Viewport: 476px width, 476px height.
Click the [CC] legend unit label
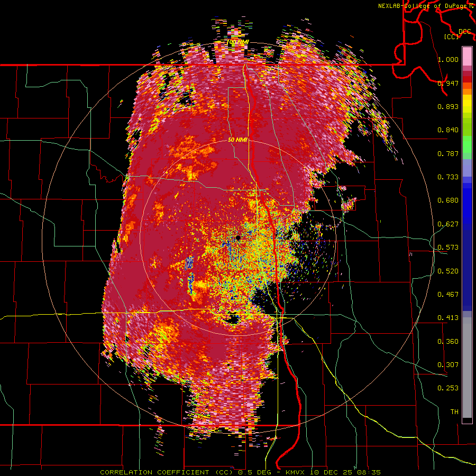point(452,36)
